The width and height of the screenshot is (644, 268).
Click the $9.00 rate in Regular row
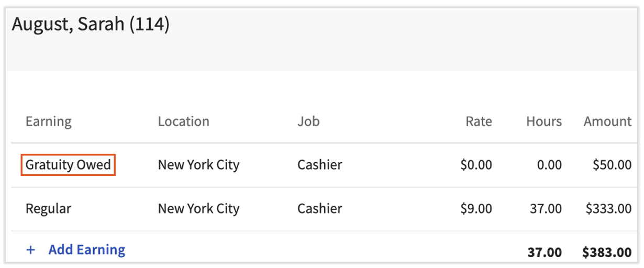click(x=476, y=209)
